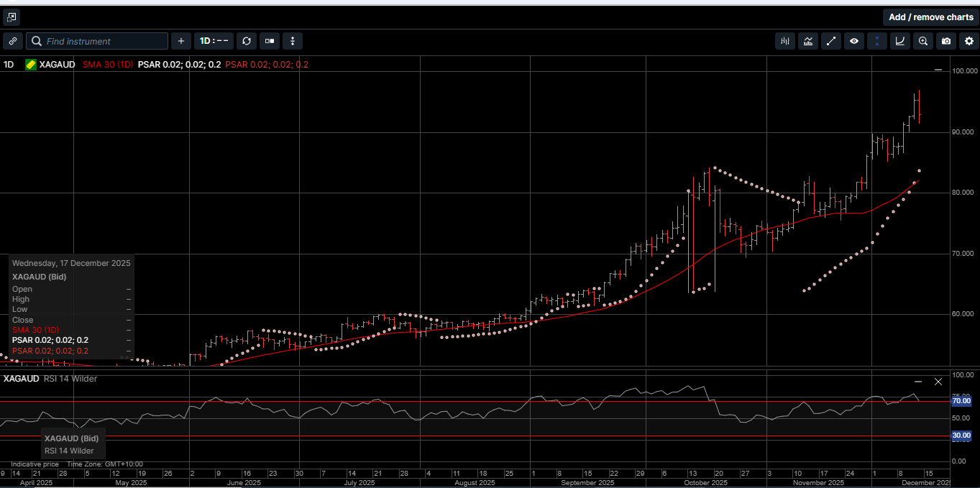
Task: Open the chart settings gear icon
Action: (x=968, y=41)
